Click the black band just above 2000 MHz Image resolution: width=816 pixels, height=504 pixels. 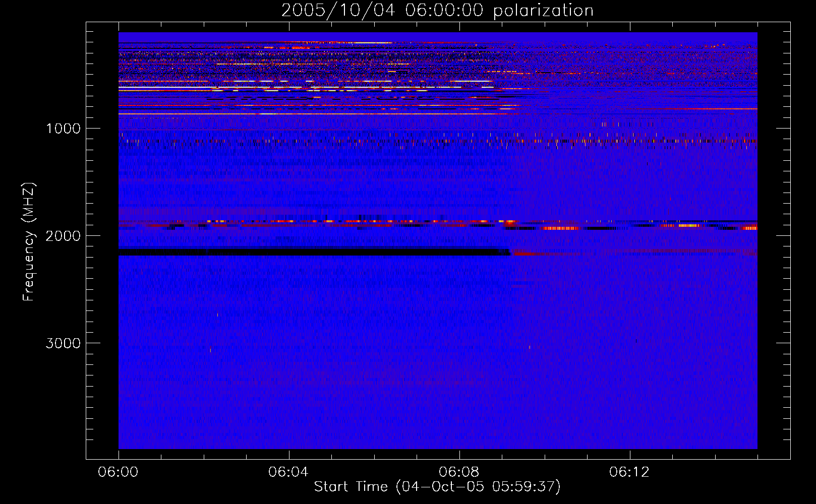(x=315, y=252)
